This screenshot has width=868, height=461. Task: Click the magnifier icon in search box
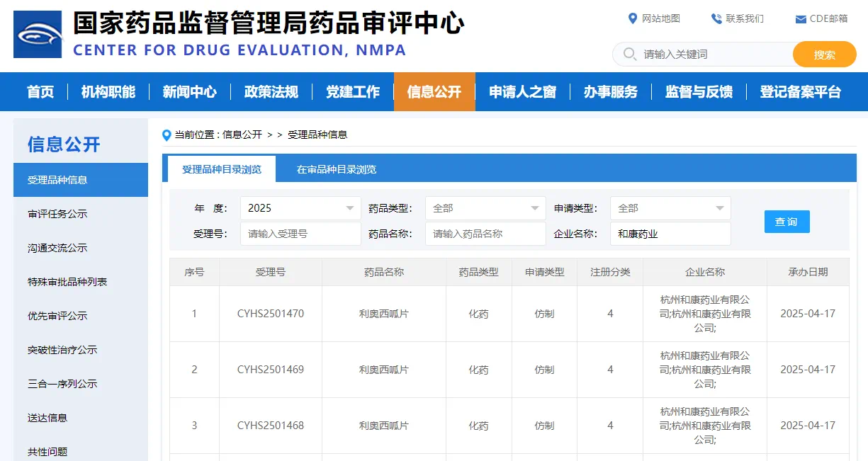pos(629,54)
